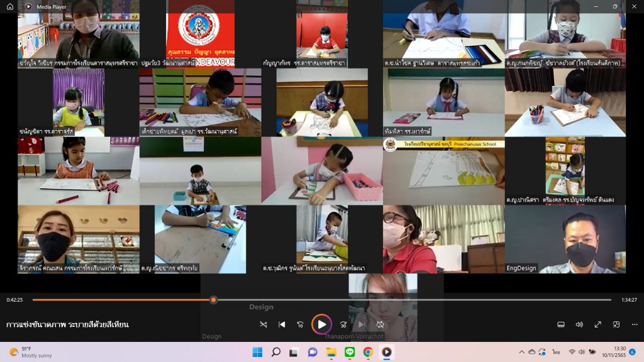Open the LINE app from the taskbar

click(x=350, y=352)
